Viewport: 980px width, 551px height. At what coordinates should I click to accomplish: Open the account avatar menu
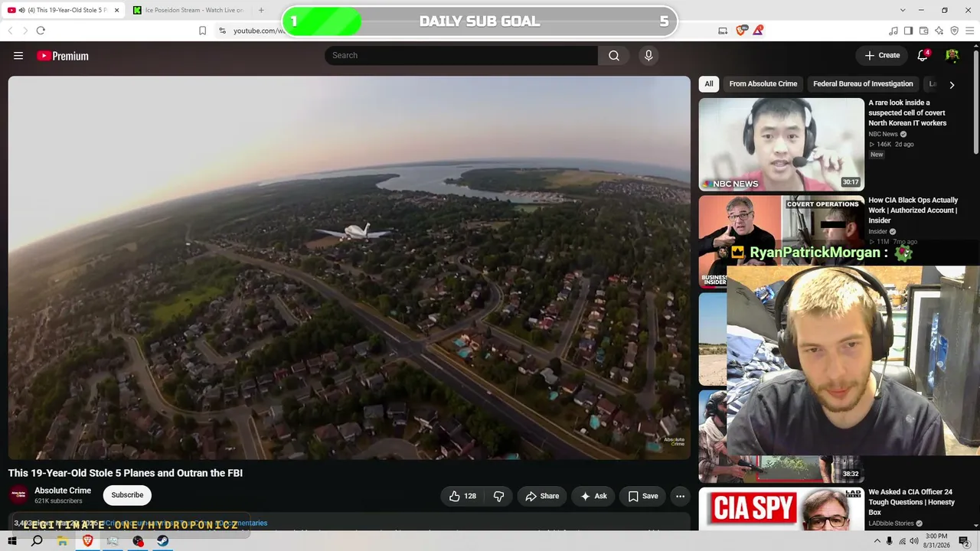point(952,55)
